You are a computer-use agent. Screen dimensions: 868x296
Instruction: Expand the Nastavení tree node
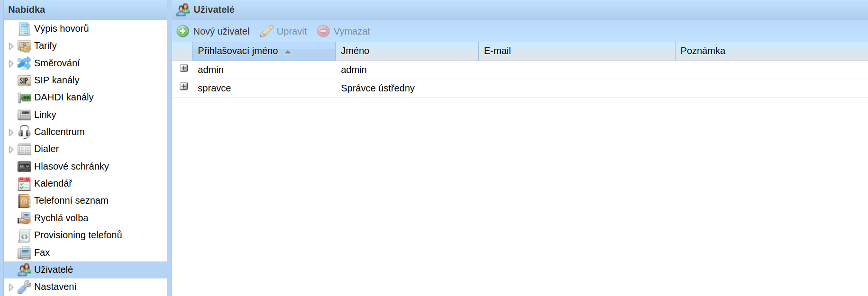tap(11, 287)
